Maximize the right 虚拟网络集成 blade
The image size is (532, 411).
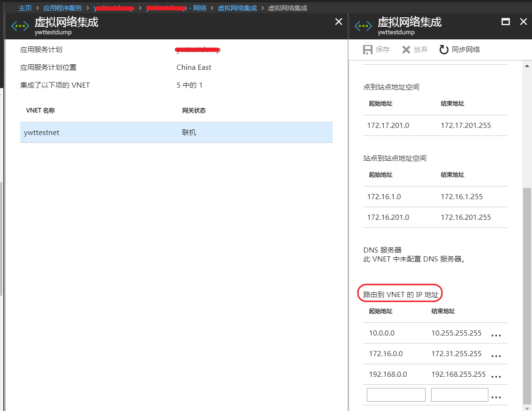[505, 22]
